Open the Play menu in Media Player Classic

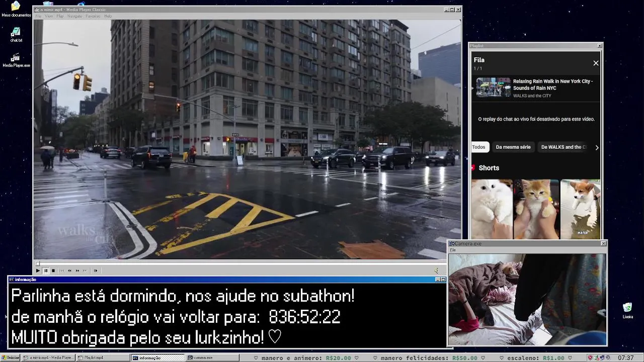click(x=60, y=16)
